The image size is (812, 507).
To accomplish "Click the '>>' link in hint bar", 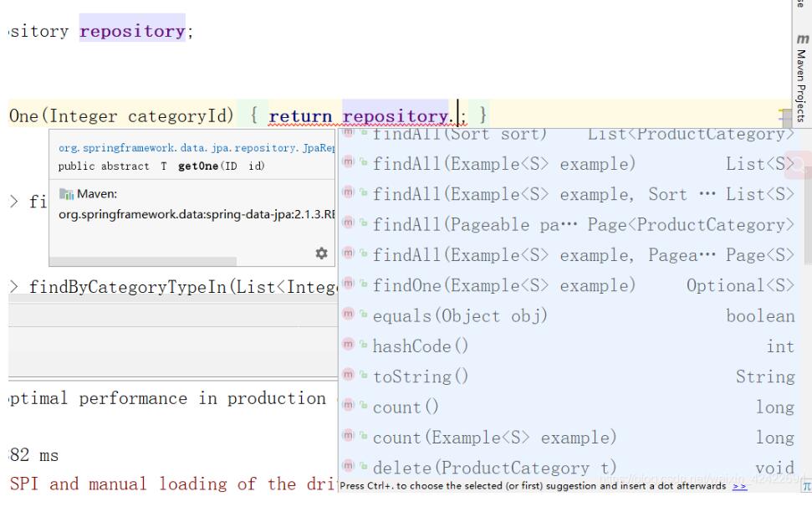I will 741,485.
